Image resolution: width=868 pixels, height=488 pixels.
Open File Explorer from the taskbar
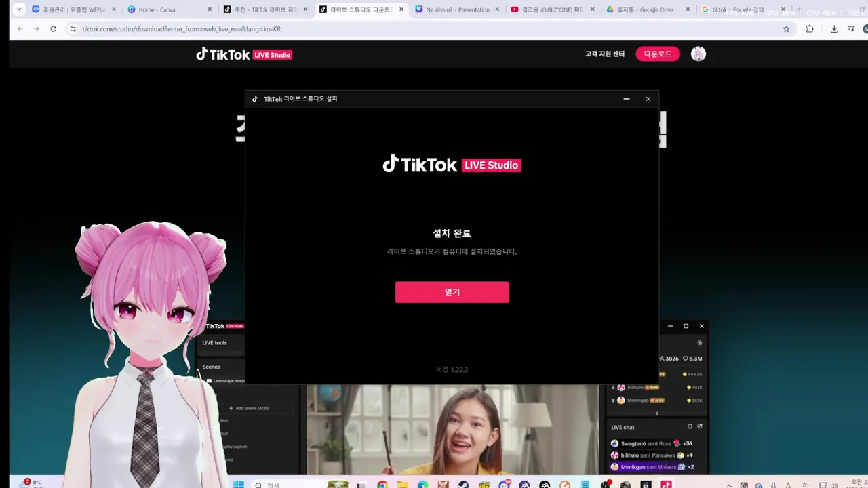pyautogui.click(x=403, y=485)
